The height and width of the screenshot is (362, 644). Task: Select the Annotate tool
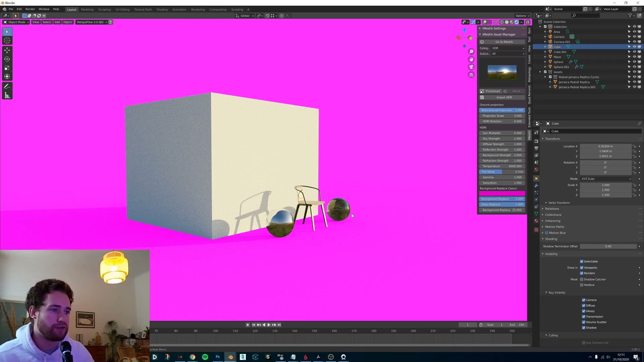tap(7, 86)
